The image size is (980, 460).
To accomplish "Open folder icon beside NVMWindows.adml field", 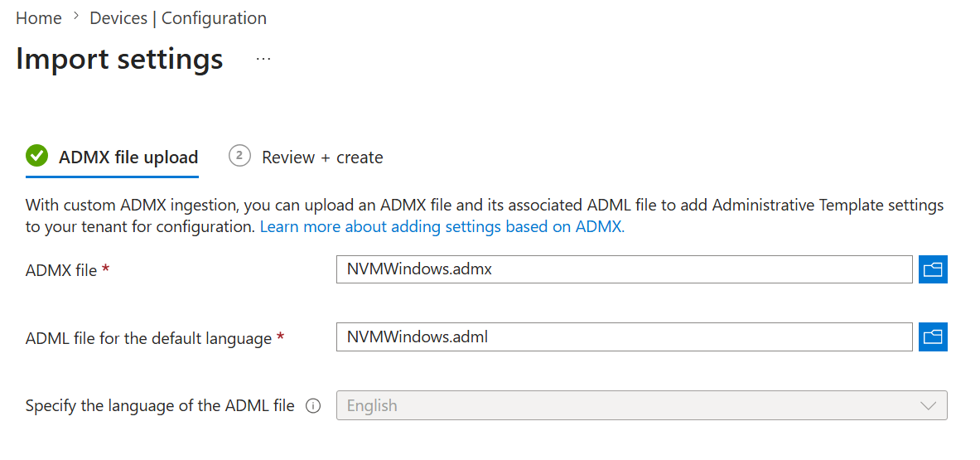I will coord(933,337).
